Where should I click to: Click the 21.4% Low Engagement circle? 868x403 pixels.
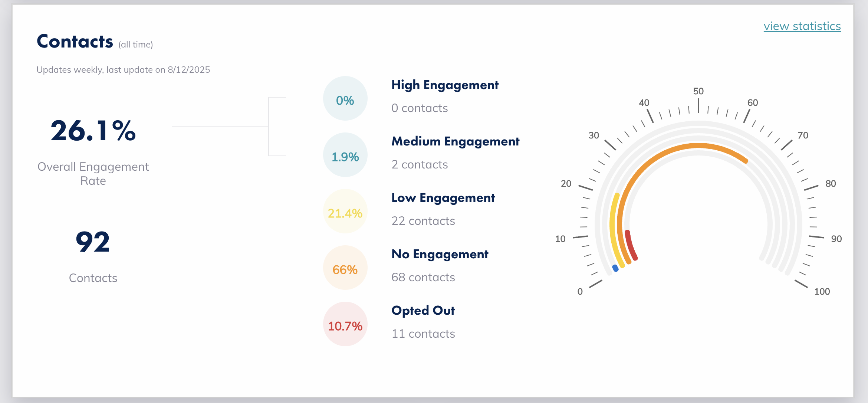345,212
